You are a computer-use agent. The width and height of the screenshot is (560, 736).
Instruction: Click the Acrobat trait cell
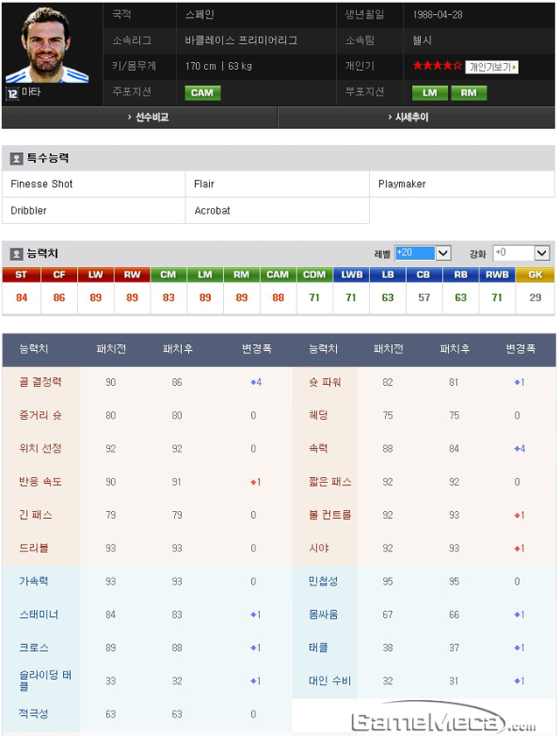277,211
